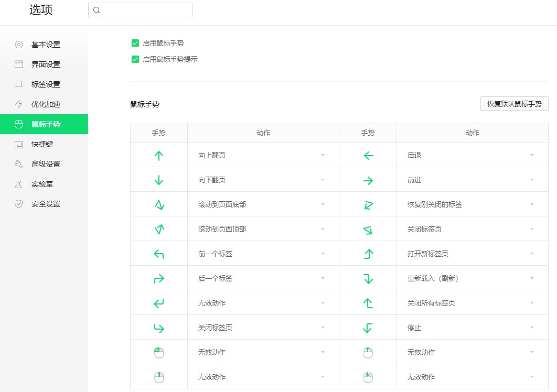Click the gesture icon beside 恢复刚关闭的标签
This screenshot has width=557, height=392.
click(368, 204)
